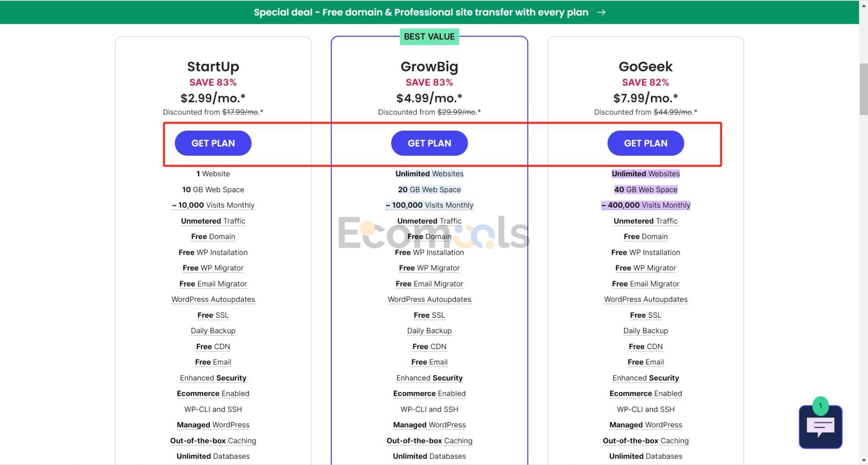
Task: Click the special deal banner arrow
Action: (601, 12)
